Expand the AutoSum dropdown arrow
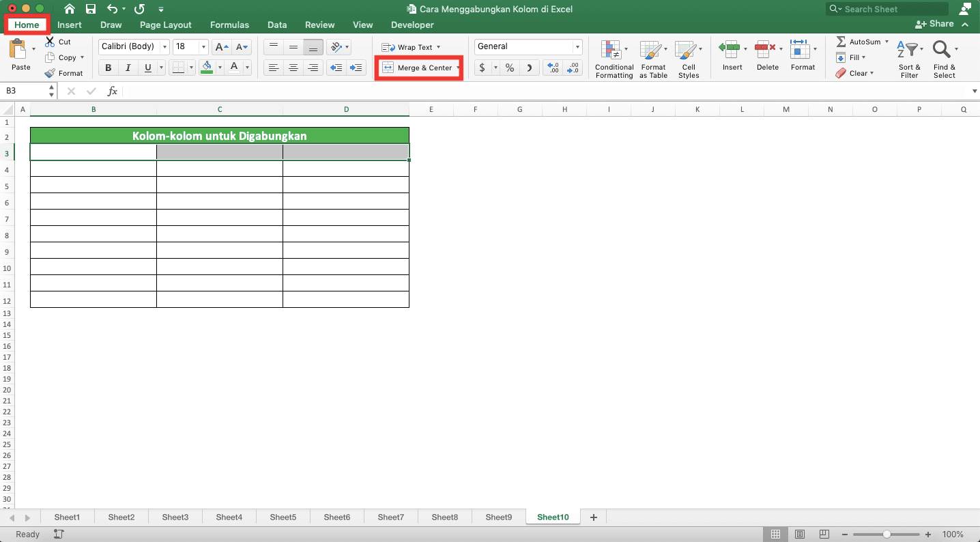Image resolution: width=980 pixels, height=542 pixels. click(x=887, y=42)
